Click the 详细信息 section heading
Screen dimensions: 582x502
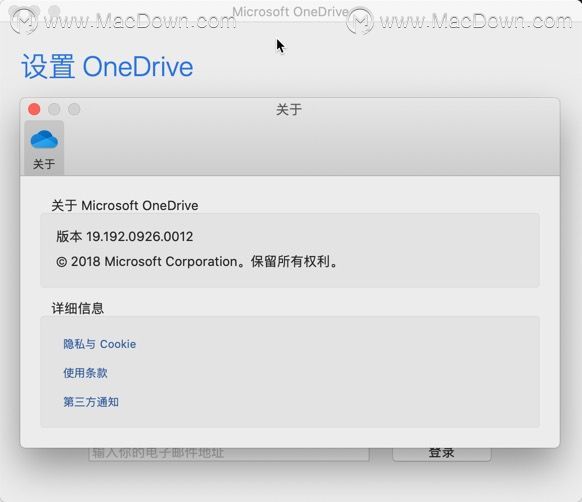coord(78,308)
